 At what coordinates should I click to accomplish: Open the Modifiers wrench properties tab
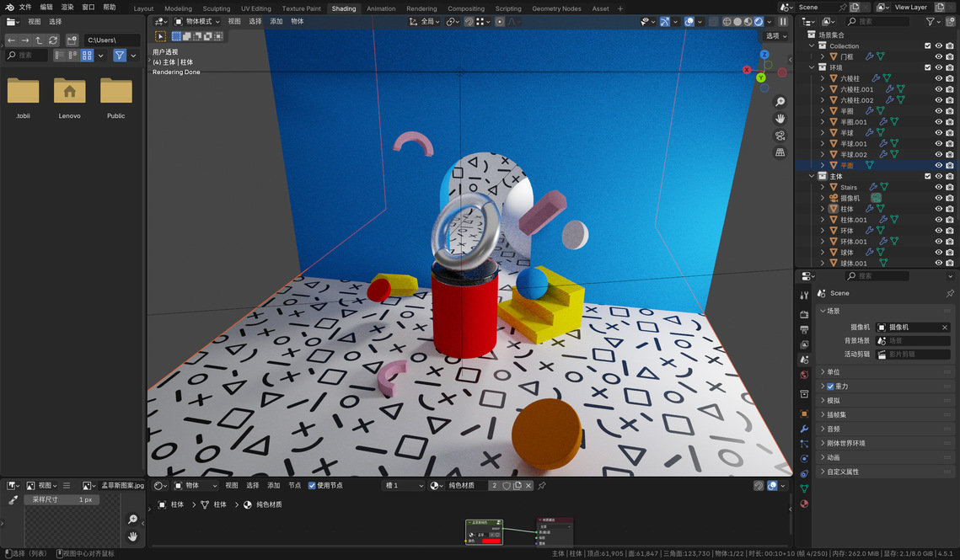click(804, 429)
